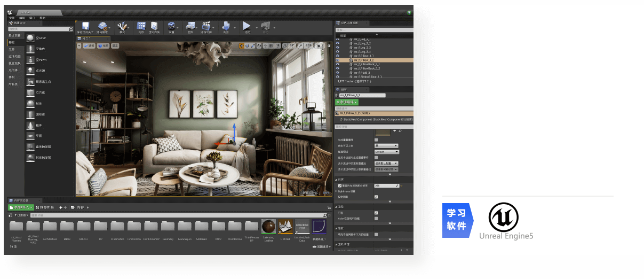Expand the Content path arrow
This screenshot has height=279, width=644.
[88, 207]
